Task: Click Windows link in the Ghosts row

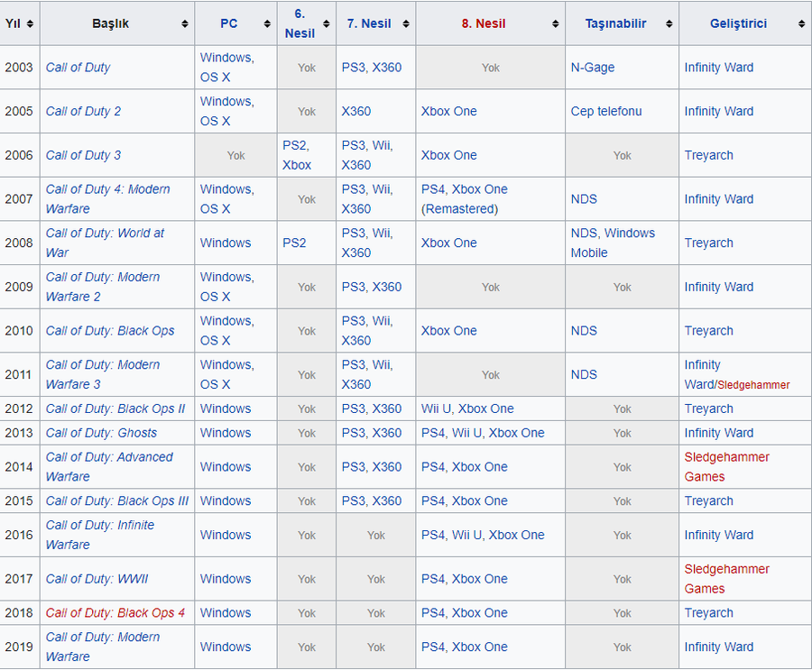Action: 226,433
